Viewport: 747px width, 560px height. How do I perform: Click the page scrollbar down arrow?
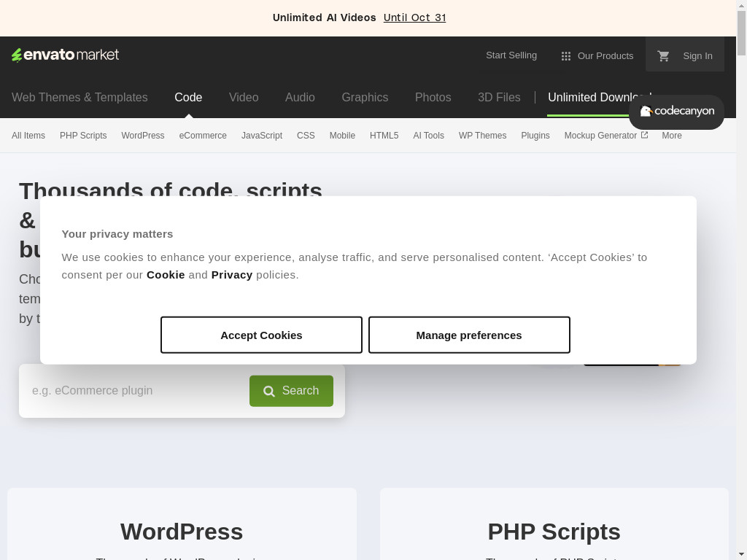(x=741, y=553)
